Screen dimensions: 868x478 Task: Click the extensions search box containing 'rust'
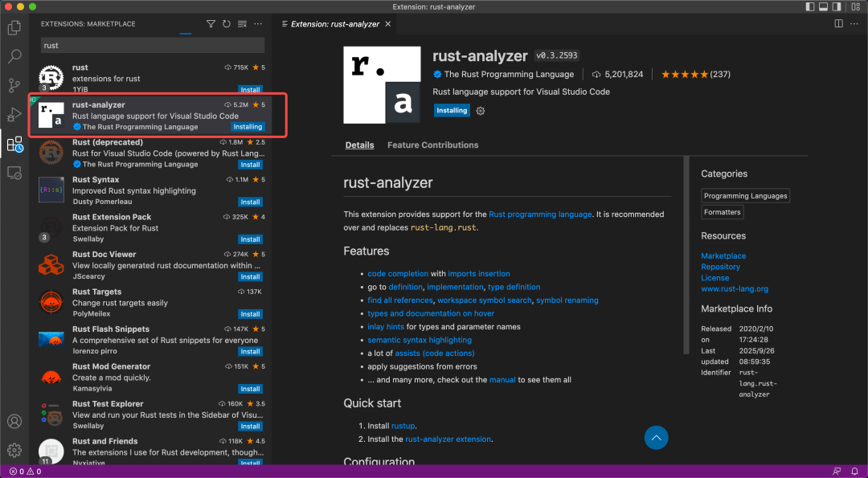[153, 46]
